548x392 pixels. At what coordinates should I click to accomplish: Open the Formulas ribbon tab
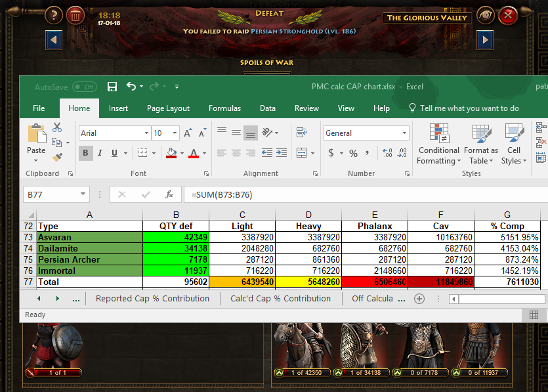coord(224,108)
